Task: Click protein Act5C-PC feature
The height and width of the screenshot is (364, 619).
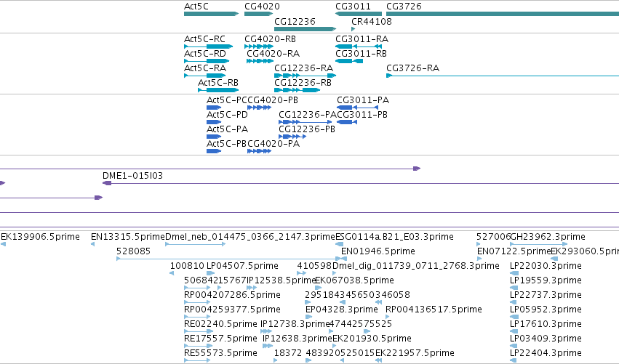Action: pyautogui.click(x=214, y=108)
